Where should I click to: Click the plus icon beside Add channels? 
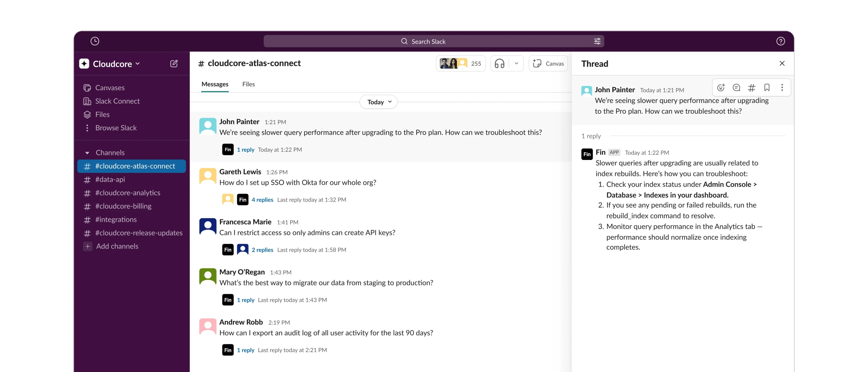point(88,246)
